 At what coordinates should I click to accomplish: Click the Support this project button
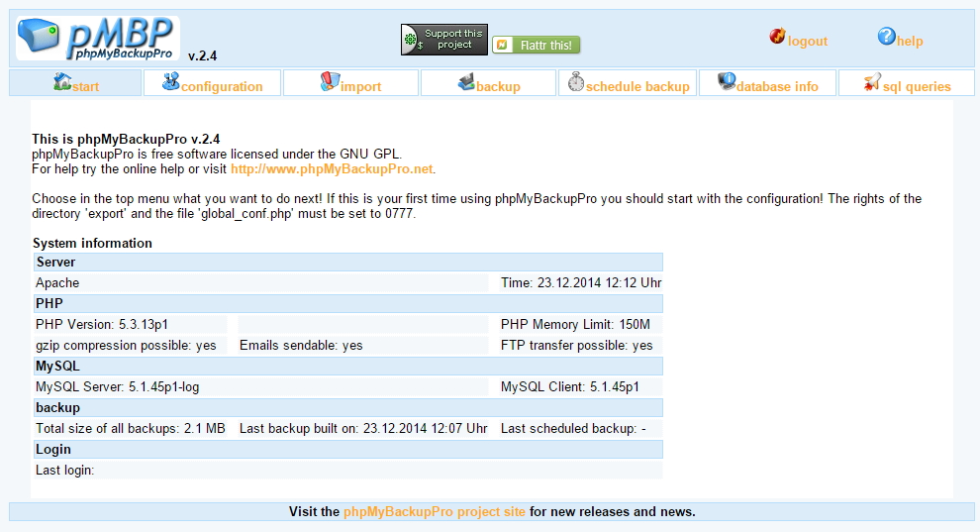pyautogui.click(x=444, y=40)
